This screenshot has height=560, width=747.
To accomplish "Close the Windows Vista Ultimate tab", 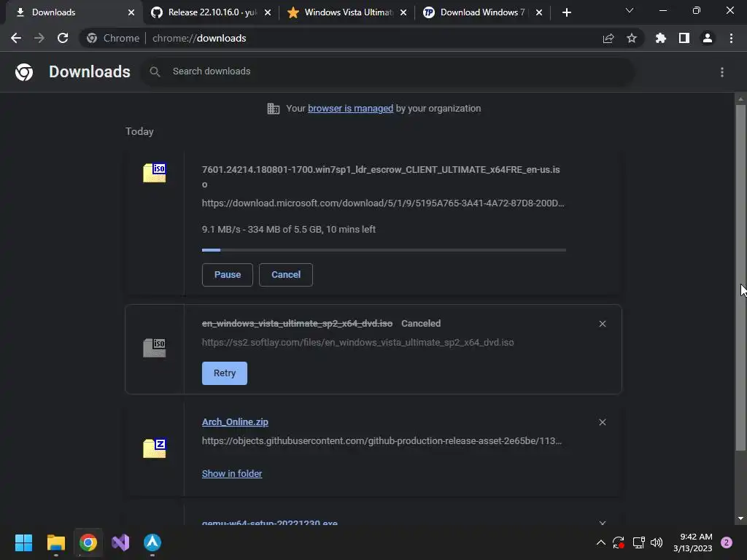I will [403, 12].
